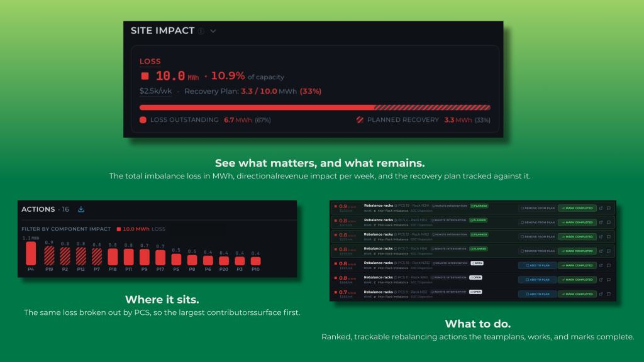Click Mark Completed for PCS 9 row
The width and height of the screenshot is (644, 362).
click(577, 294)
